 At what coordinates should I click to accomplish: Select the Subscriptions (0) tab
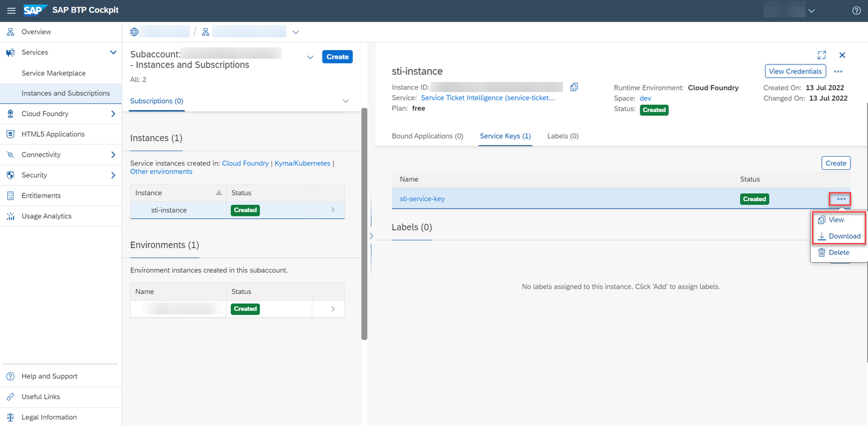[x=157, y=101]
